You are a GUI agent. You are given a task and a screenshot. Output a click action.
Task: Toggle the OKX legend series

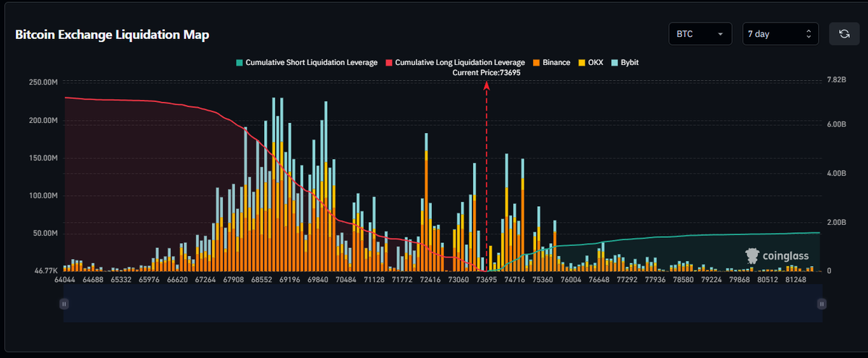point(591,63)
